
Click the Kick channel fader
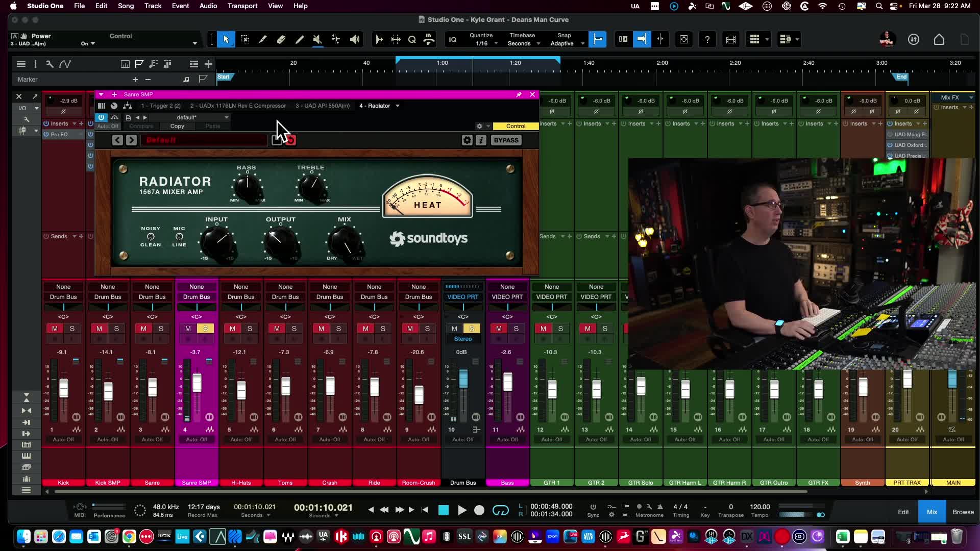pyautogui.click(x=64, y=388)
